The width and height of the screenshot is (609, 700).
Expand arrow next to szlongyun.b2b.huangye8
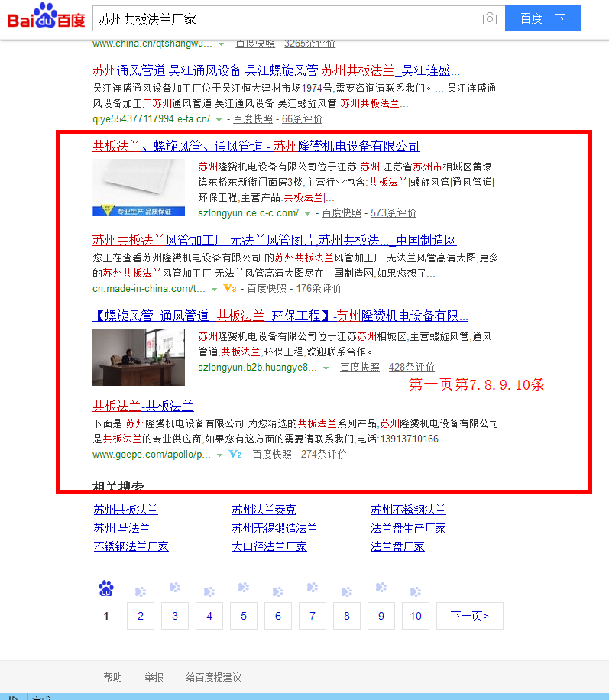326,368
